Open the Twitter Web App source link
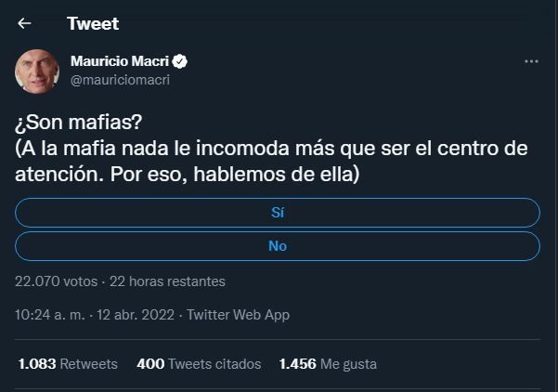The width and height of the screenshot is (558, 392). [238, 315]
